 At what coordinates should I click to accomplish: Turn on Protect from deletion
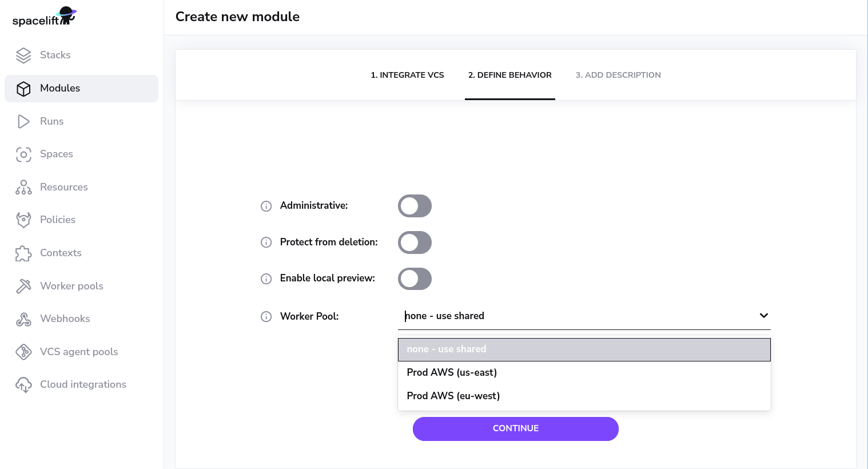click(415, 242)
